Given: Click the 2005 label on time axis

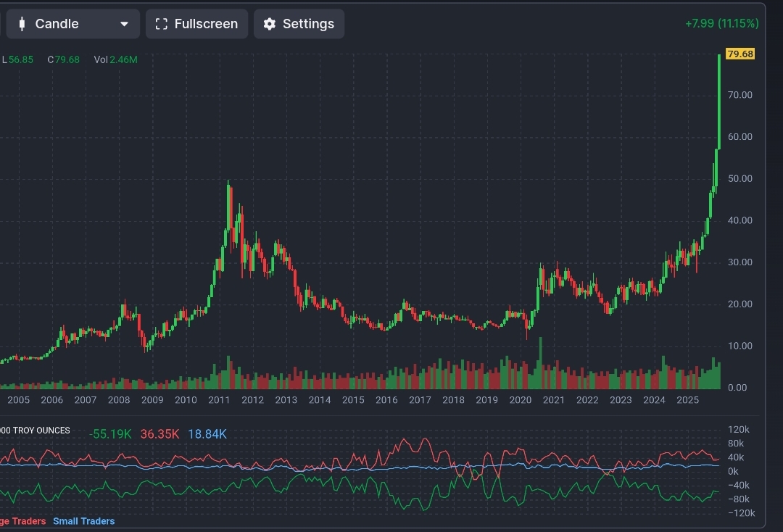Looking at the screenshot, I should (x=18, y=400).
